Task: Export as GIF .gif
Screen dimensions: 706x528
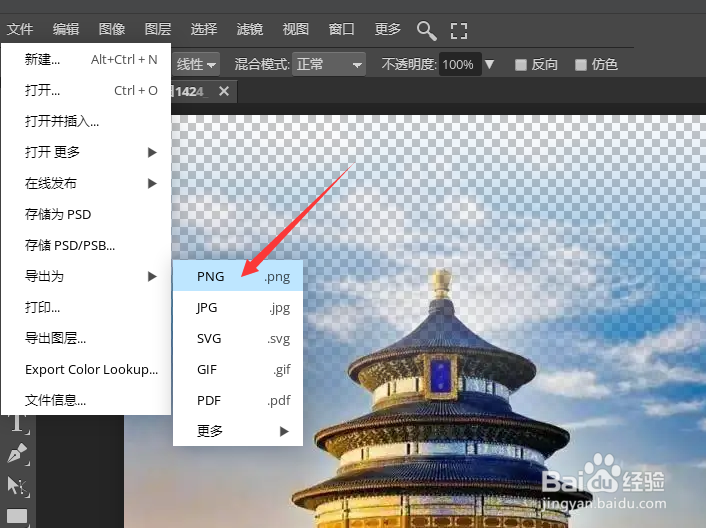Action: tap(238, 370)
